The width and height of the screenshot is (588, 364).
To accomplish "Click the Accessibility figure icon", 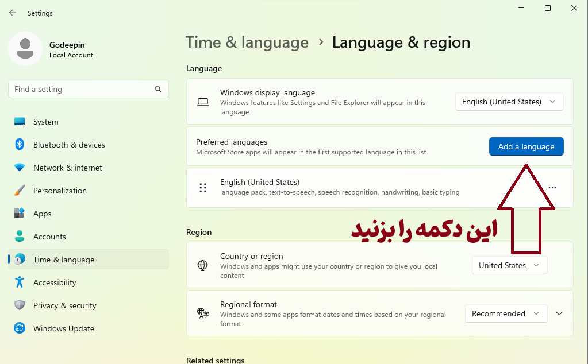I will pyautogui.click(x=20, y=282).
